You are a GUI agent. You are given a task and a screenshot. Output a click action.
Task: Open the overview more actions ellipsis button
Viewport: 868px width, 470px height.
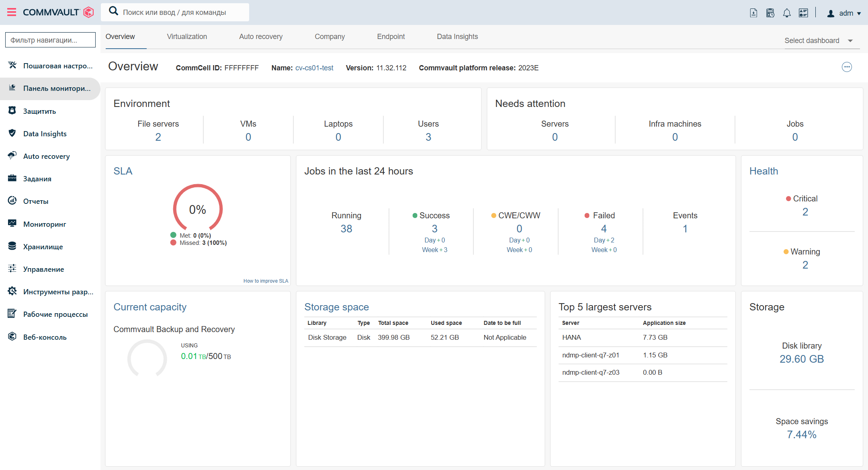[x=847, y=67]
